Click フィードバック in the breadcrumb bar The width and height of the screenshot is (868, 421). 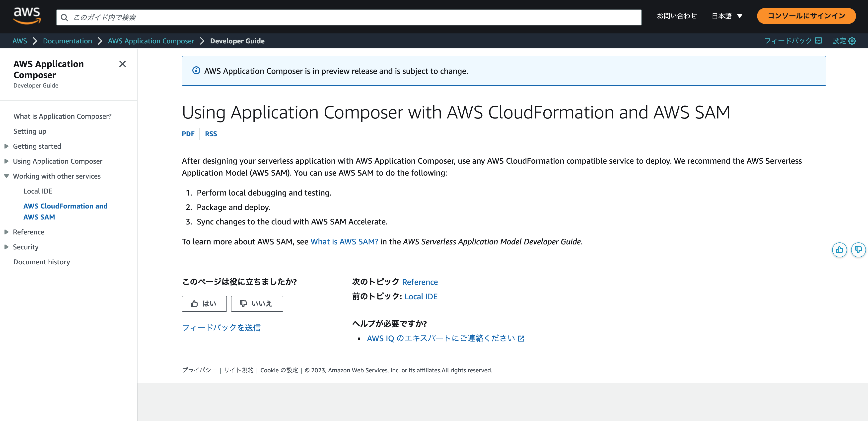pos(788,41)
